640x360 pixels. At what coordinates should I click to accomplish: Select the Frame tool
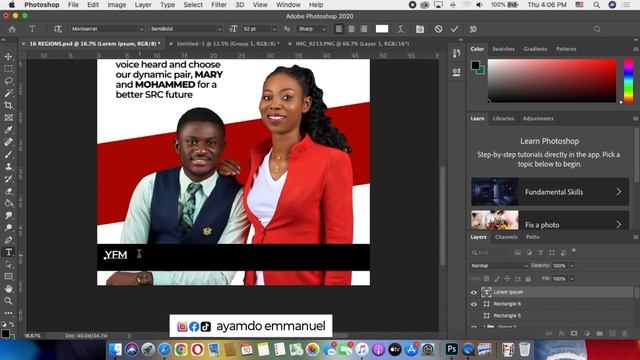8,118
